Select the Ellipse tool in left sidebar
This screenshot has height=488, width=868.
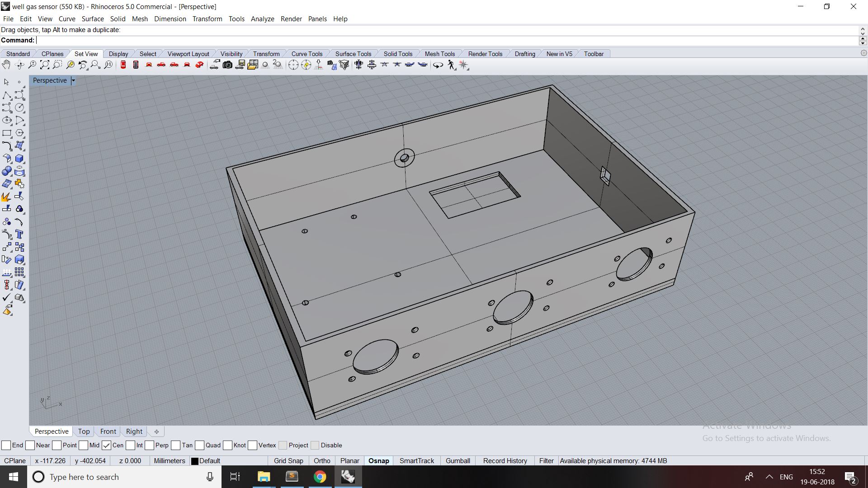pos(6,120)
